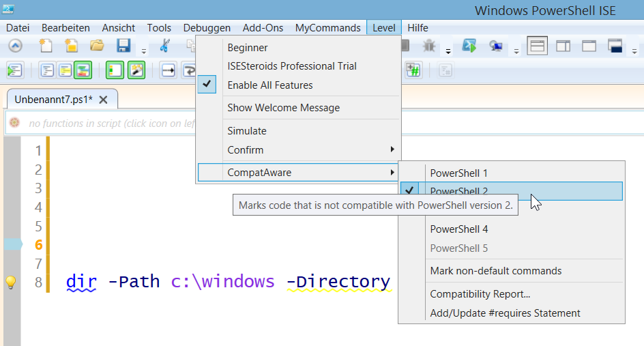644x346 pixels.
Task: Open the New Remote PowerShell Tab icon
Action: [496, 46]
